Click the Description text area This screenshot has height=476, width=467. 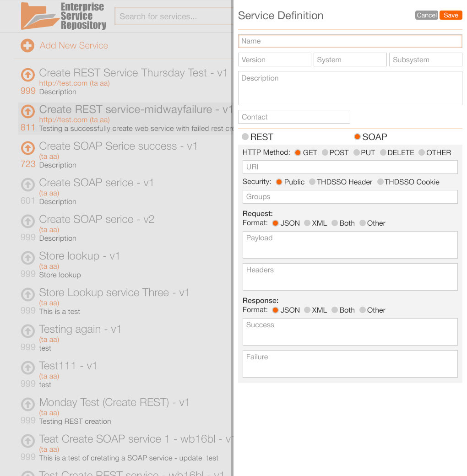(x=350, y=88)
